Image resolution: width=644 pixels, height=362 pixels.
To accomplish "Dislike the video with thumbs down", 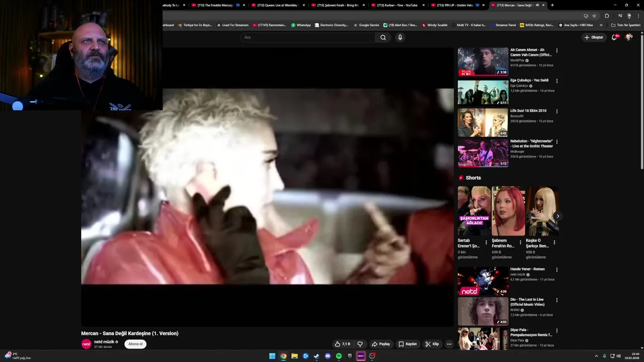I will point(360,344).
